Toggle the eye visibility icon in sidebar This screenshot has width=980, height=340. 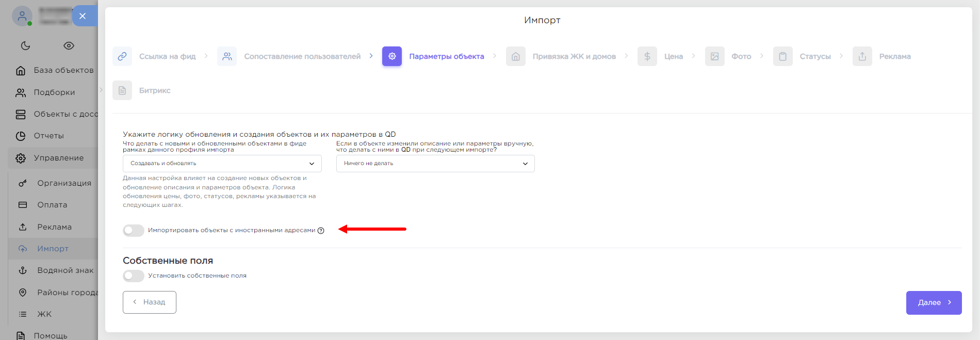pyautogui.click(x=69, y=45)
